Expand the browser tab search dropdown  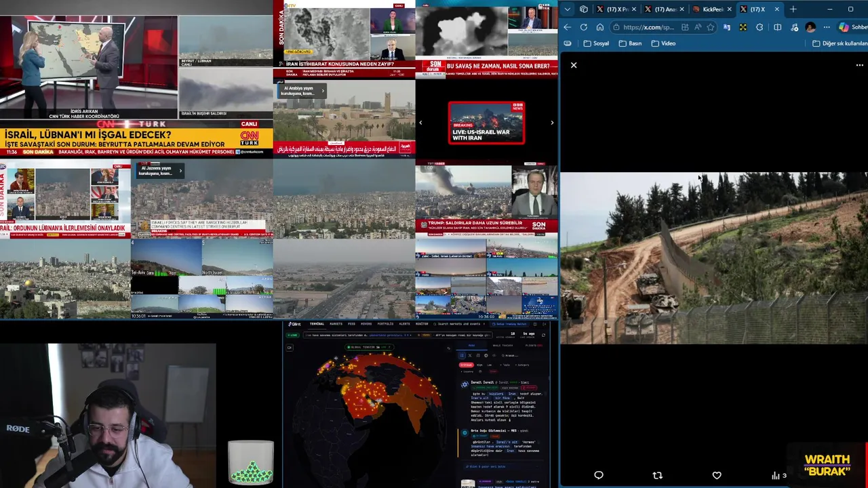pos(568,9)
